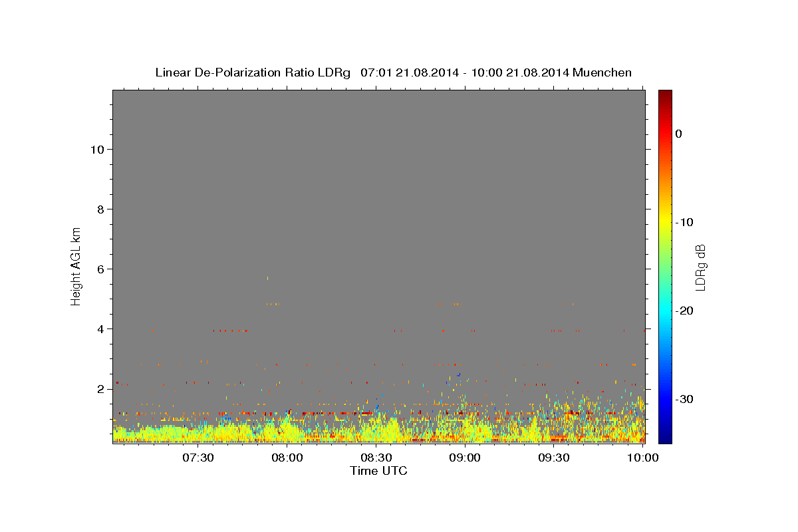Click the 10:00 time tick label
798x532 pixels.
[642, 458]
